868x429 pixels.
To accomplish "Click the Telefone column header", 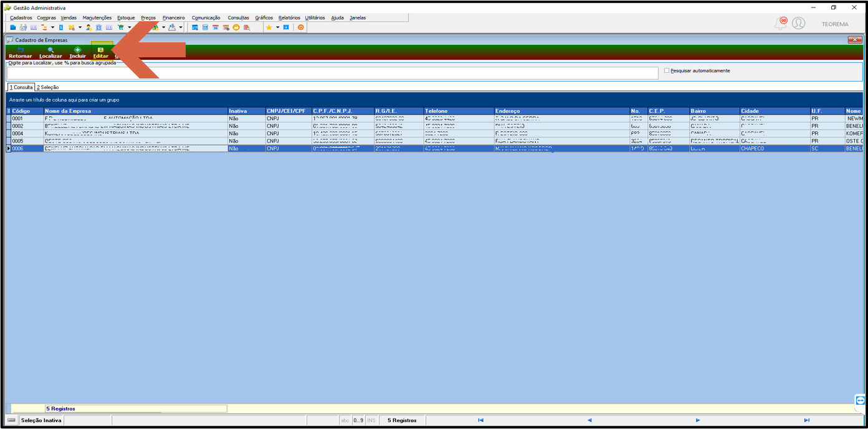I will click(459, 111).
